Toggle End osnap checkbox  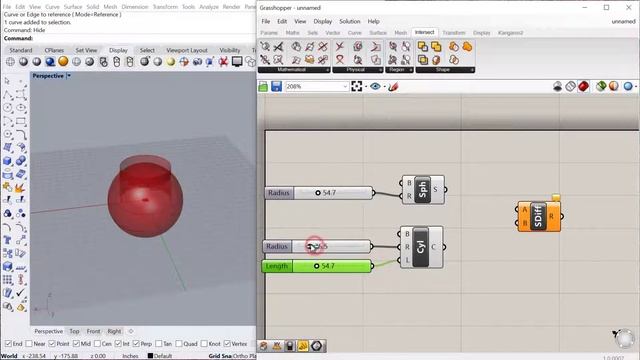click(8, 344)
